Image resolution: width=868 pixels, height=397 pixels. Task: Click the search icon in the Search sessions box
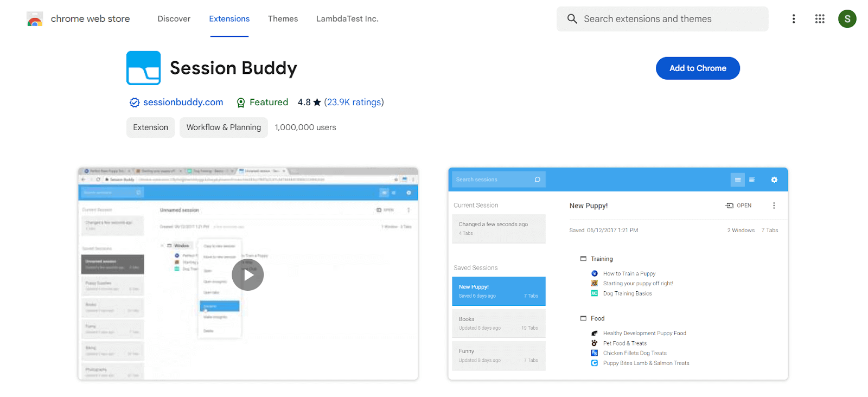538,180
